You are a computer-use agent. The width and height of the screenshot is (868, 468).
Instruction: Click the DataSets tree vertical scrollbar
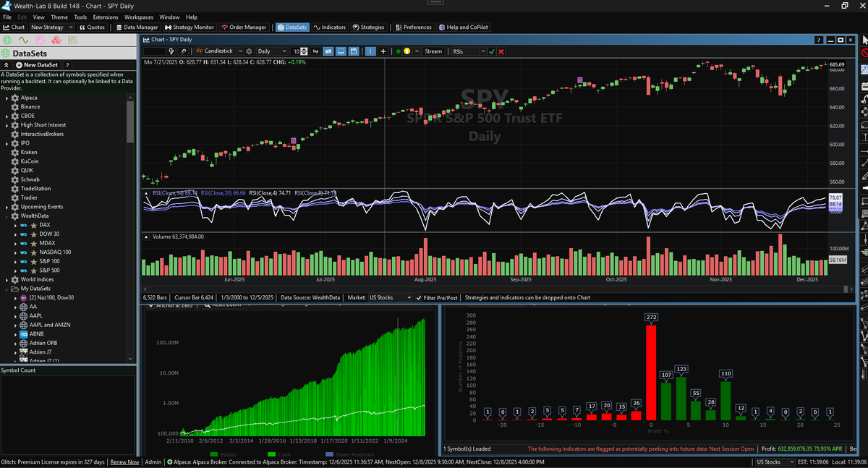130,123
